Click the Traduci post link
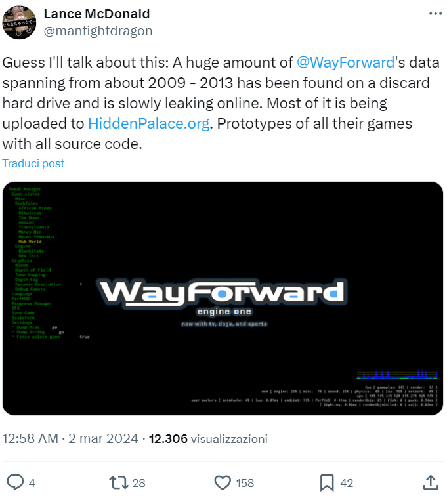The image size is (447, 504). [33, 163]
